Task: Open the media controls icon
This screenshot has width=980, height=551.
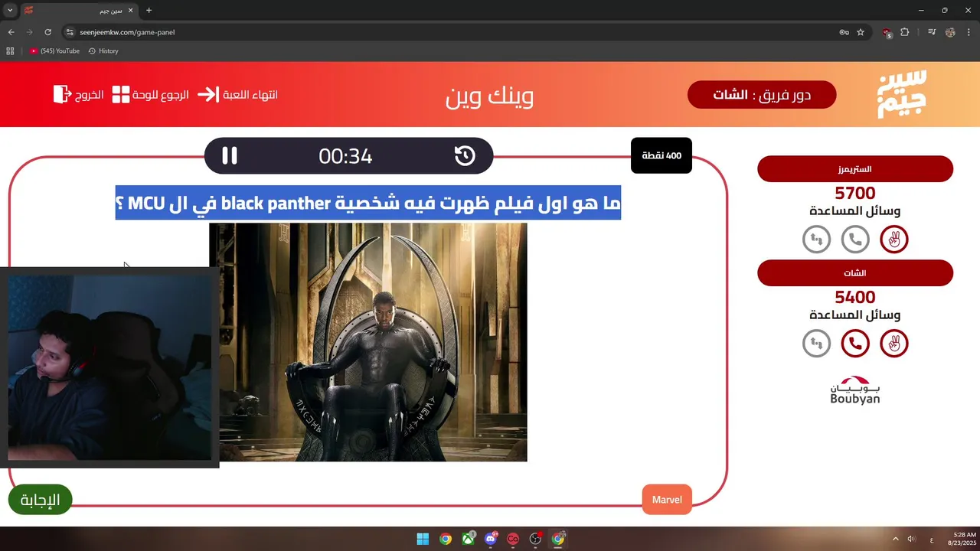Action: pyautogui.click(x=932, y=32)
